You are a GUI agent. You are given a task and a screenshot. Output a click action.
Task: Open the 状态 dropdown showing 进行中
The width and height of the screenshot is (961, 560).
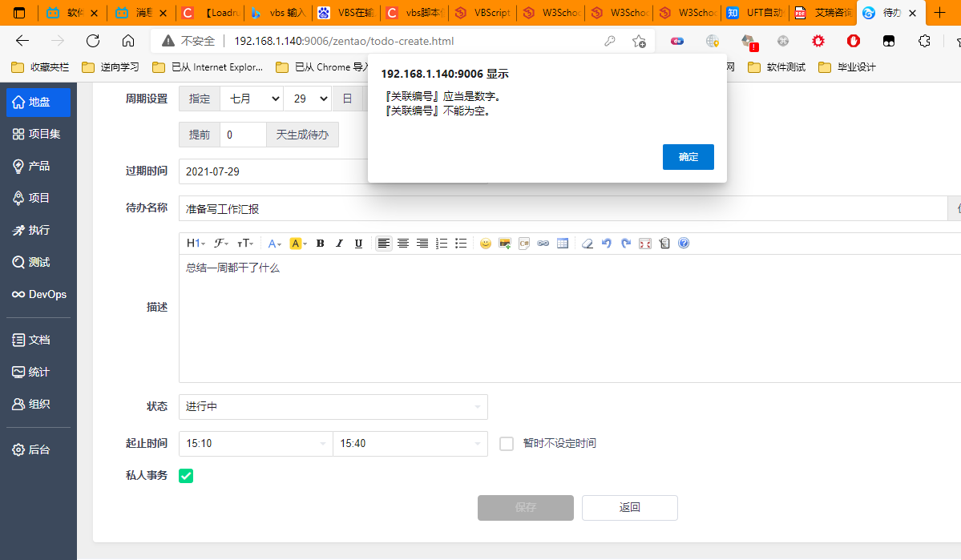tap(333, 407)
